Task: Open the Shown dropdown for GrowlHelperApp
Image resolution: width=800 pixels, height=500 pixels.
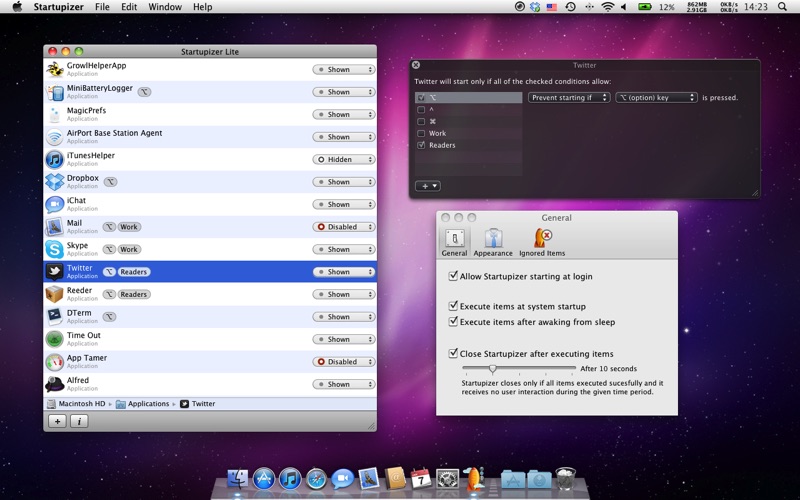Action: (x=344, y=69)
